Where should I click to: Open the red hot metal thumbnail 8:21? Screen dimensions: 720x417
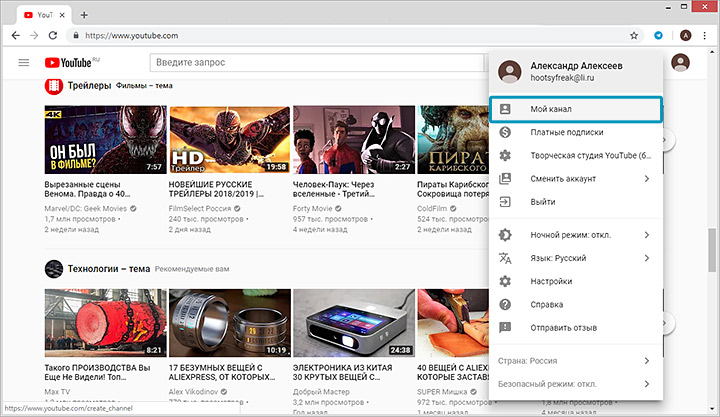pyautogui.click(x=106, y=323)
